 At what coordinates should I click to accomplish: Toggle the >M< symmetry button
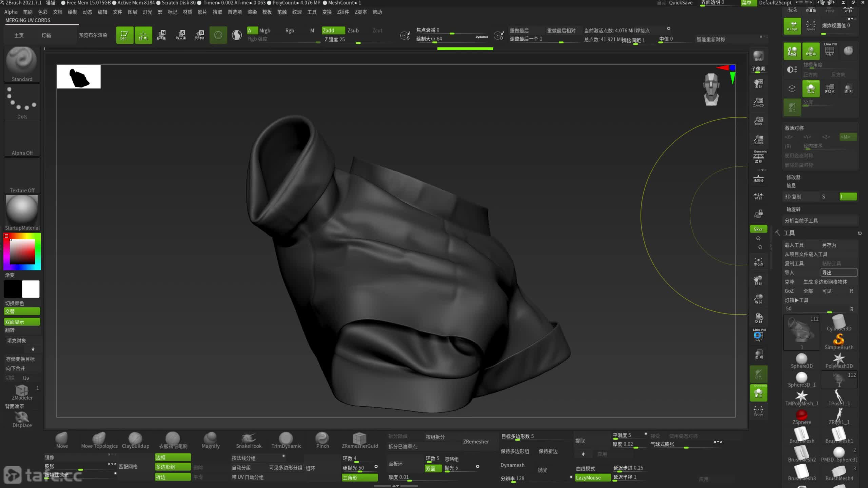click(848, 137)
